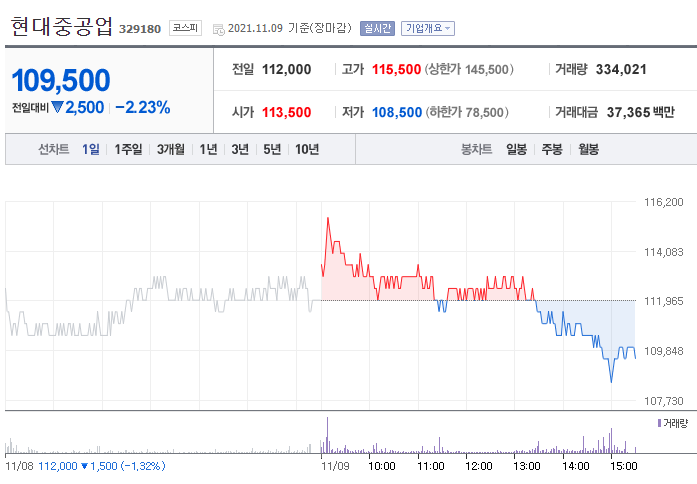Click the blue price low near 15:00
Viewport: 697px width, 484px height.
(x=611, y=380)
